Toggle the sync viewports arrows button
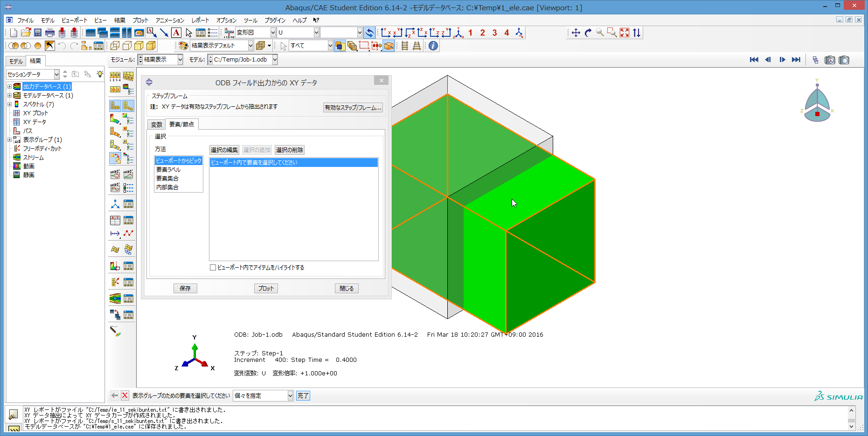Viewport: 868px width, 436px height. point(369,33)
